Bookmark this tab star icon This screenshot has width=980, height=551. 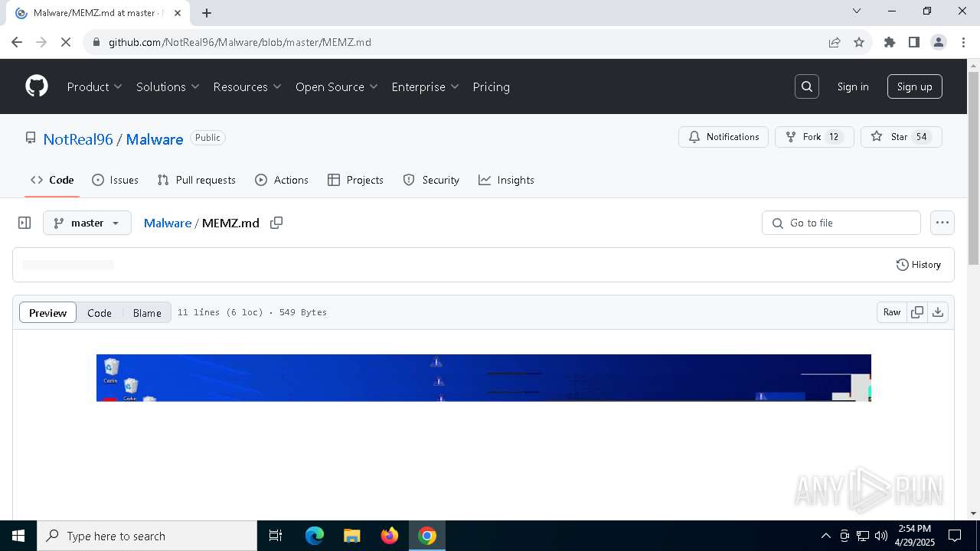pyautogui.click(x=859, y=42)
